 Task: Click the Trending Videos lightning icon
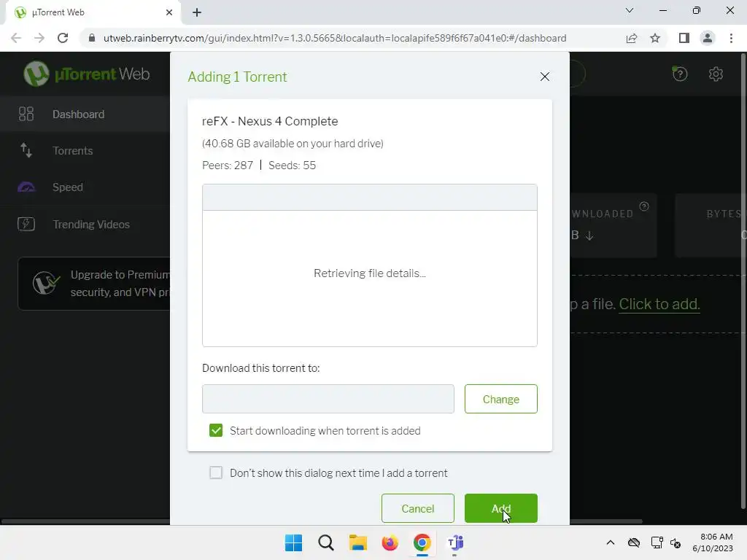pos(26,224)
